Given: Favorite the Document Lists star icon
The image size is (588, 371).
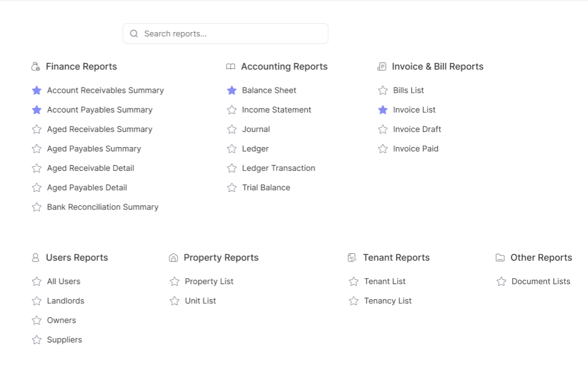Looking at the screenshot, I should [501, 282].
